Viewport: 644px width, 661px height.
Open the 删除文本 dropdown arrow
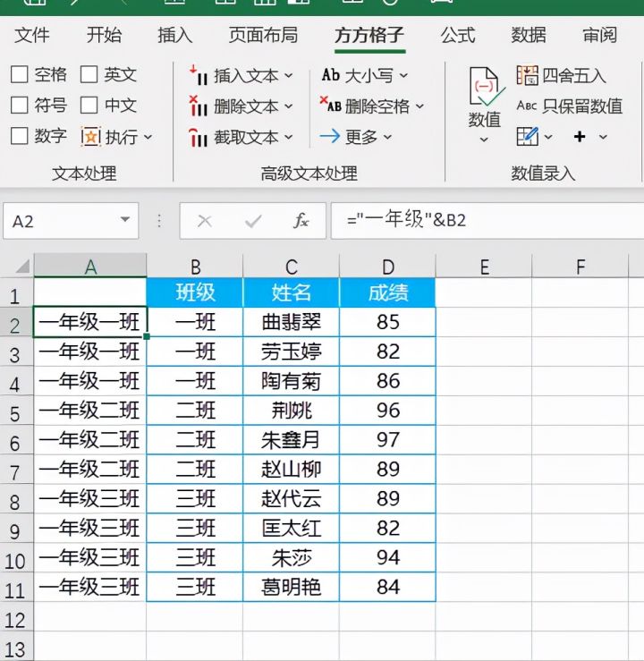(x=288, y=106)
